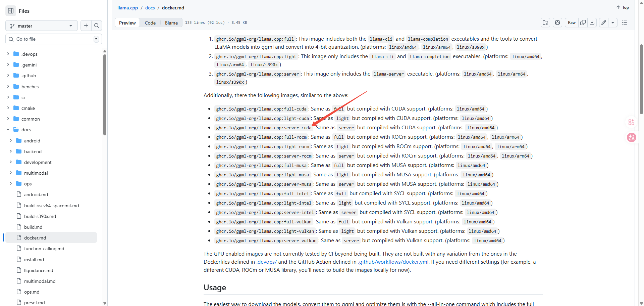The image size is (644, 306).
Task: Open the file search magnifier icon
Action: point(97,26)
